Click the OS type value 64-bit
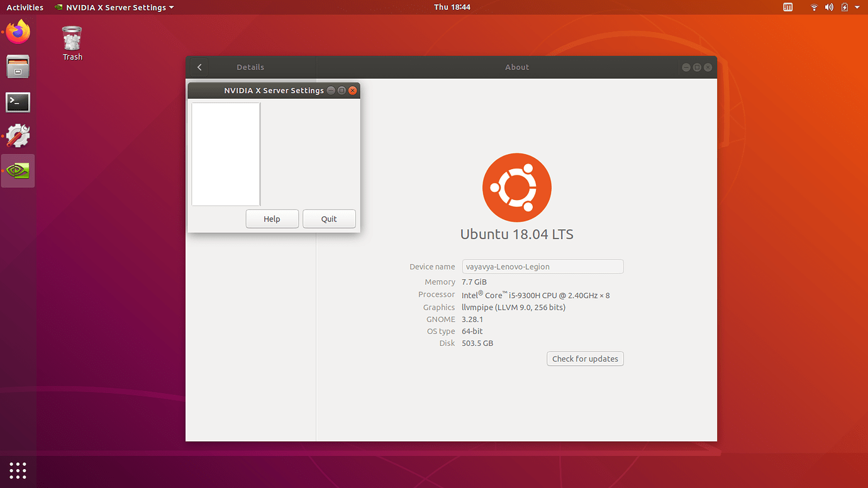 (472, 331)
